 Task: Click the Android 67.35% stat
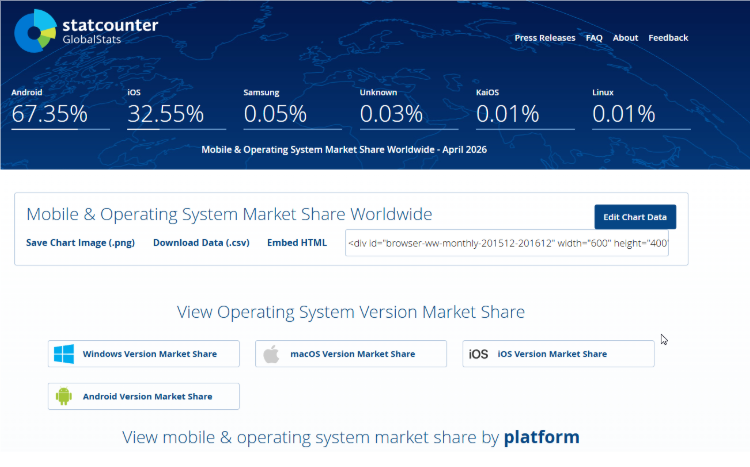60,109
